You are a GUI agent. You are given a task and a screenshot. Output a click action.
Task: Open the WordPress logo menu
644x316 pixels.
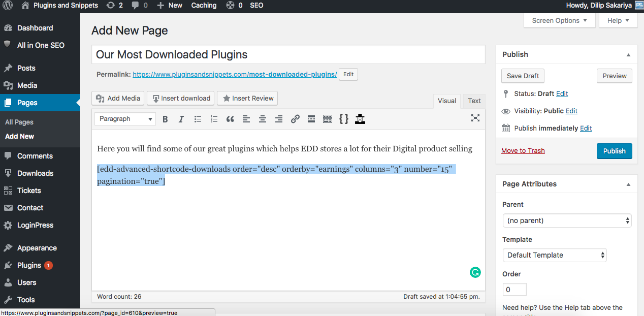pyautogui.click(x=8, y=6)
